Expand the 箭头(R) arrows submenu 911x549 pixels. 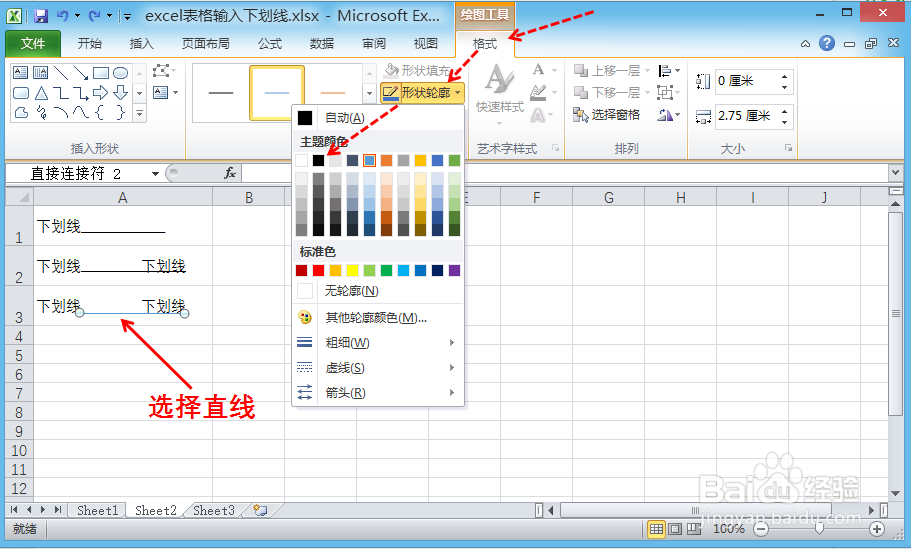coord(378,393)
